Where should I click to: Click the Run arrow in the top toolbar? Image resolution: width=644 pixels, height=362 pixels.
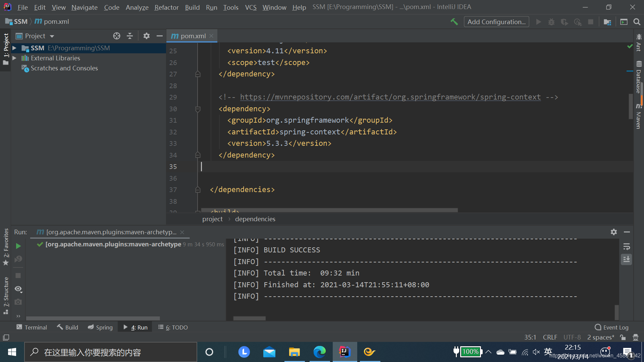tap(538, 22)
